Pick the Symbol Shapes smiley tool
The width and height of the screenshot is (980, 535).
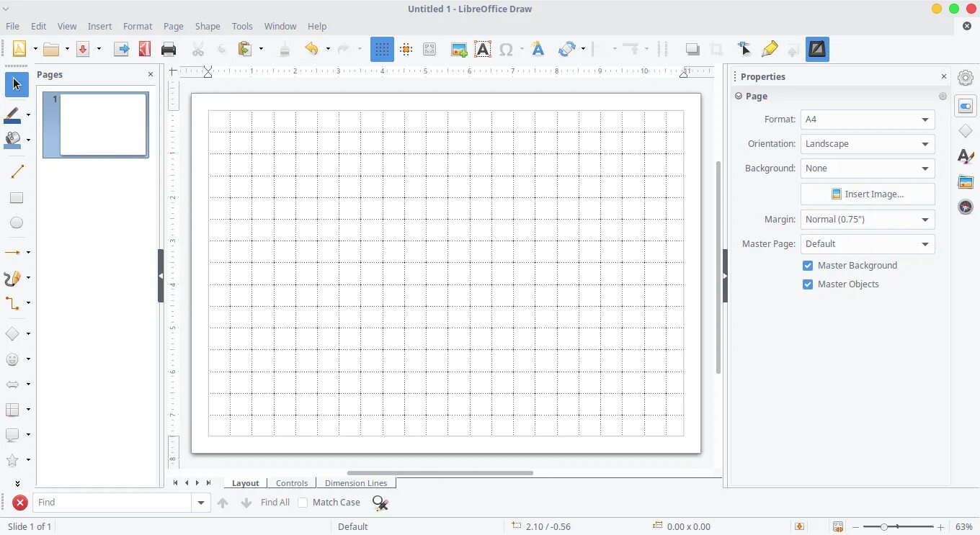pyautogui.click(x=13, y=359)
